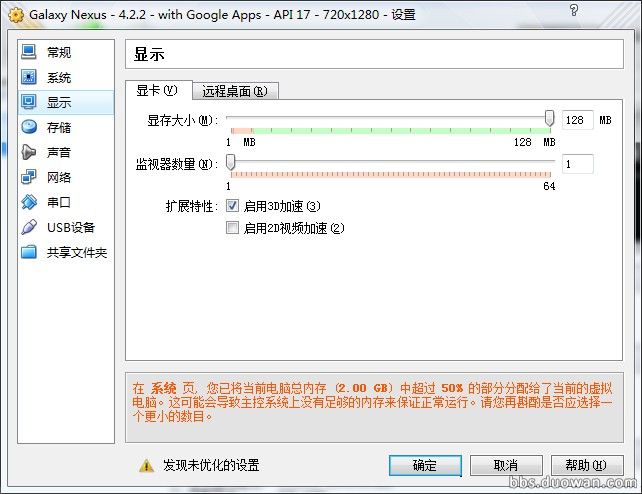Select 系统 in the settings list
The width and height of the screenshot is (642, 494).
point(66,77)
